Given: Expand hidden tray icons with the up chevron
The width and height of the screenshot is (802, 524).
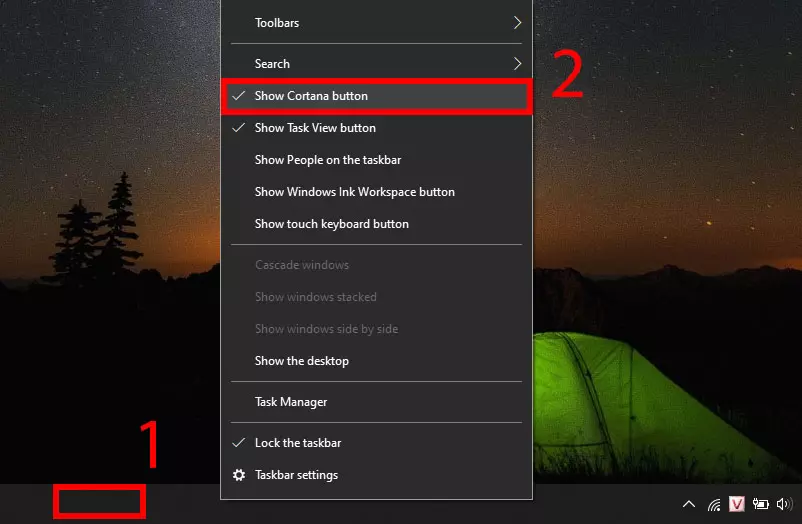Looking at the screenshot, I should click(x=689, y=504).
